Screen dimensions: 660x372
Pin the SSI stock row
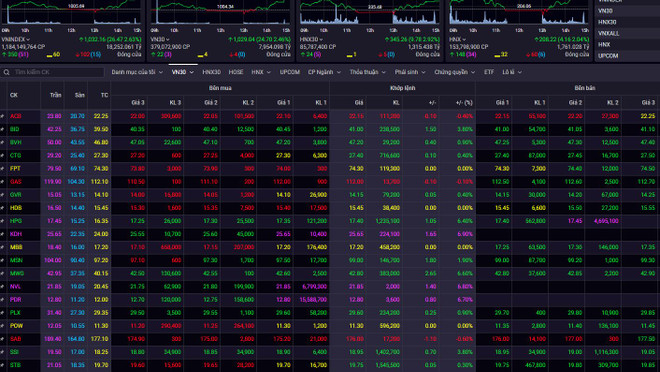[x=3, y=352]
